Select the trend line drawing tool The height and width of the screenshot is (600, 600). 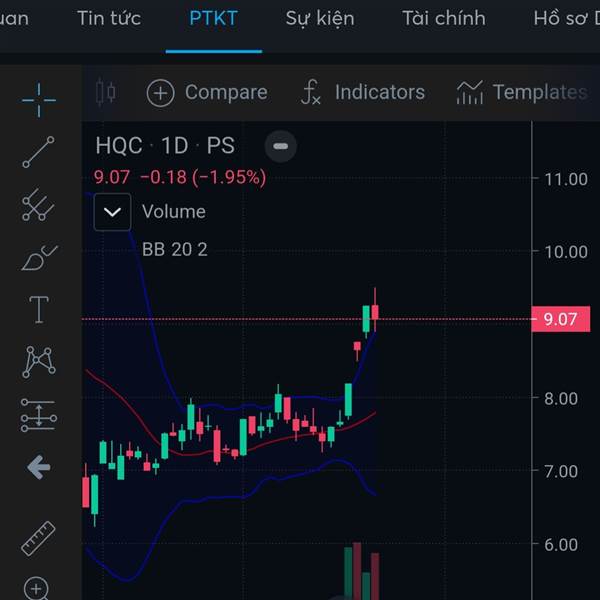[x=39, y=152]
